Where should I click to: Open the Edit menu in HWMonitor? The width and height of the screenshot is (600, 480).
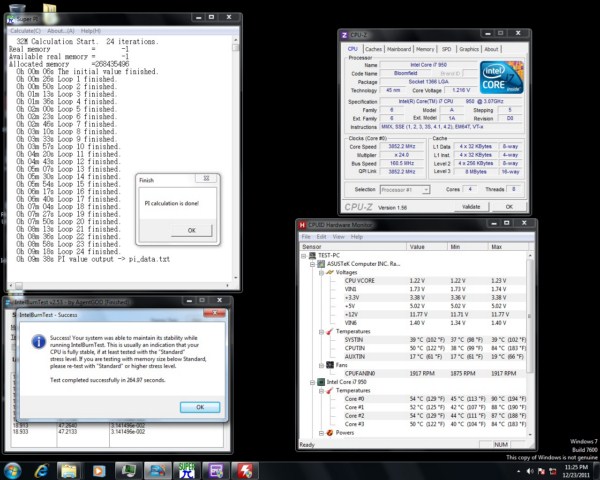coord(321,237)
